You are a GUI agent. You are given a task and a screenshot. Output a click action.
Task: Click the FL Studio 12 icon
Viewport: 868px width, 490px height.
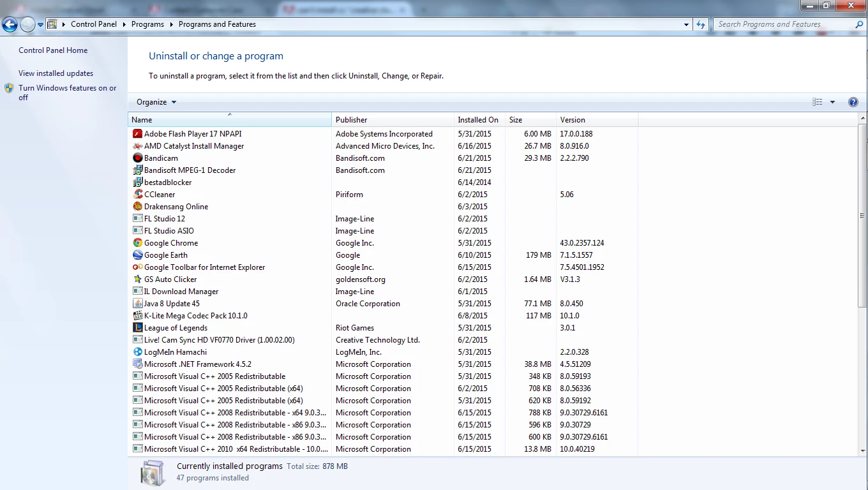click(x=137, y=219)
